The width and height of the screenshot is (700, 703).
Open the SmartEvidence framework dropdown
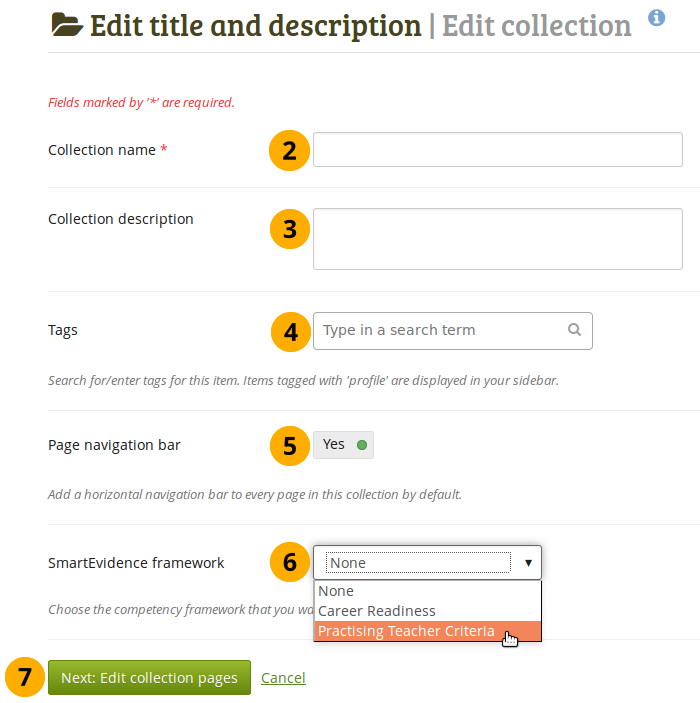pos(420,563)
